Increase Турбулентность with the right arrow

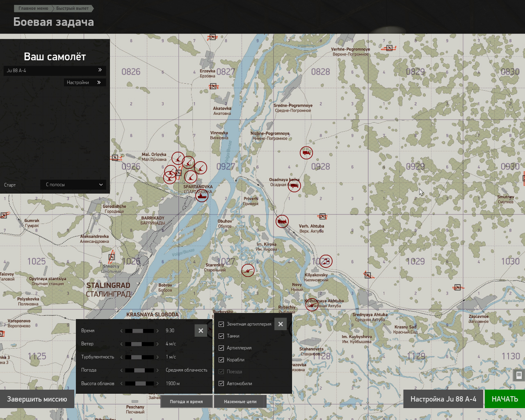[x=157, y=357]
